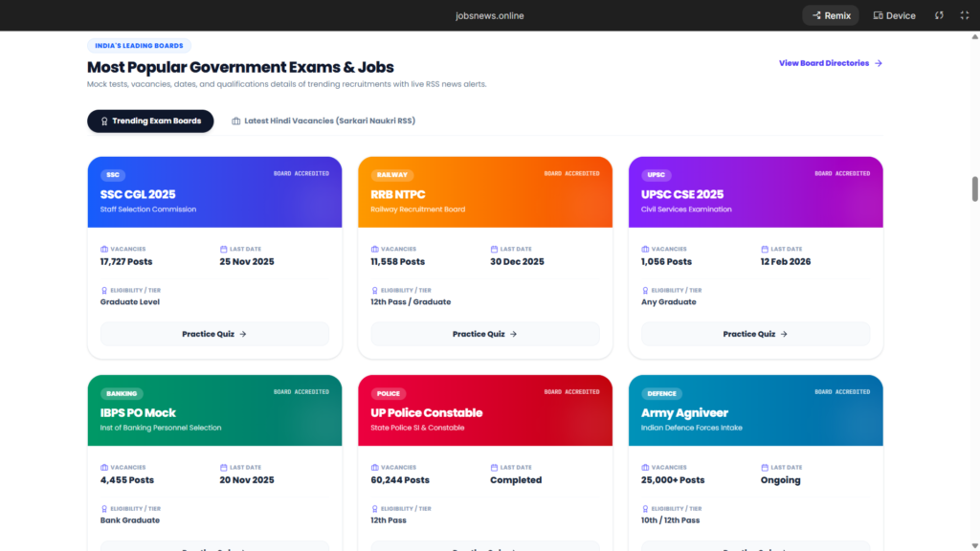Open the Device preview selector
The width and height of the screenshot is (980, 551).
[895, 15]
